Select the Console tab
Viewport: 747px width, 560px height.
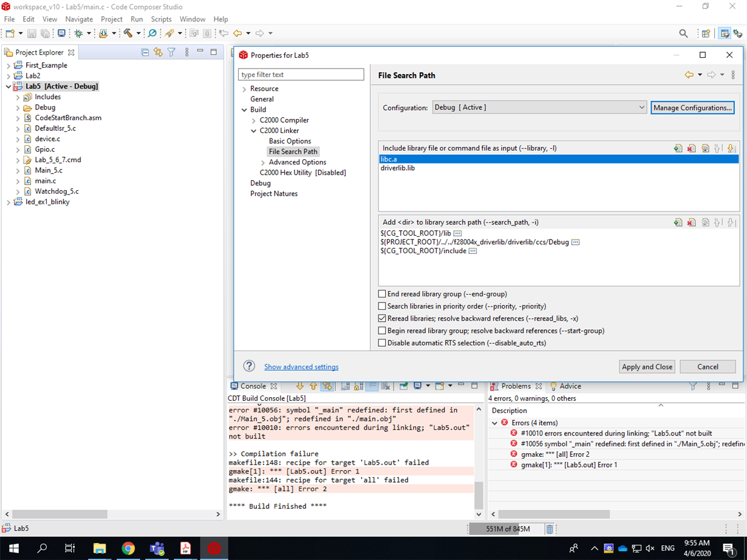click(x=253, y=386)
